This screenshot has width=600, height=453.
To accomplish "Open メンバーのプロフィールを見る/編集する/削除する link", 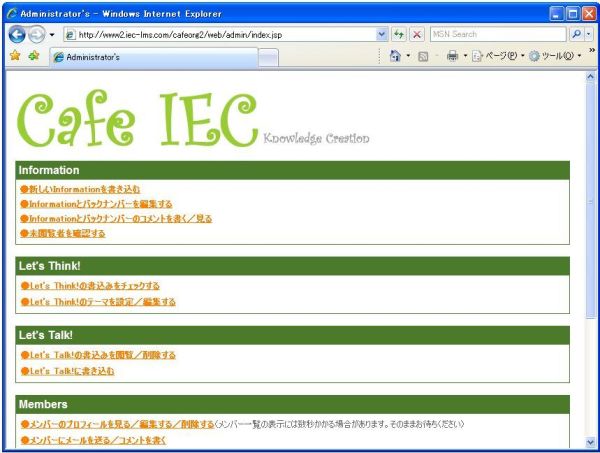I will tap(118, 424).
